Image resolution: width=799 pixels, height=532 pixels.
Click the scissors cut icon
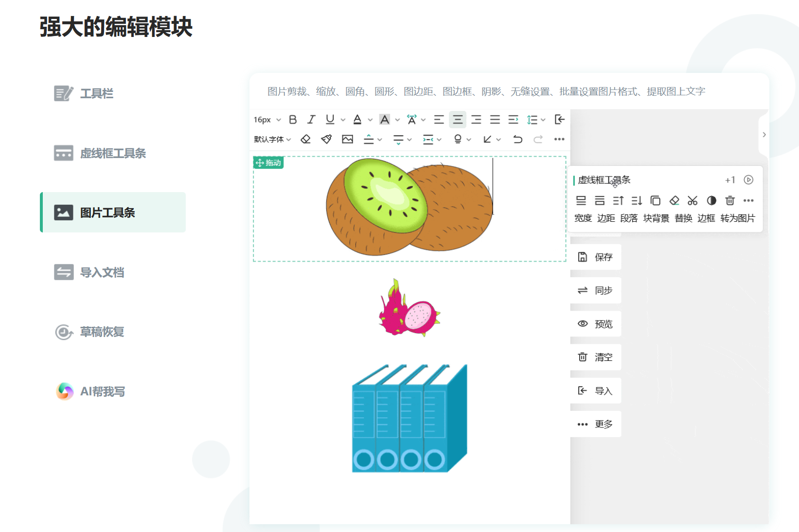[692, 200]
